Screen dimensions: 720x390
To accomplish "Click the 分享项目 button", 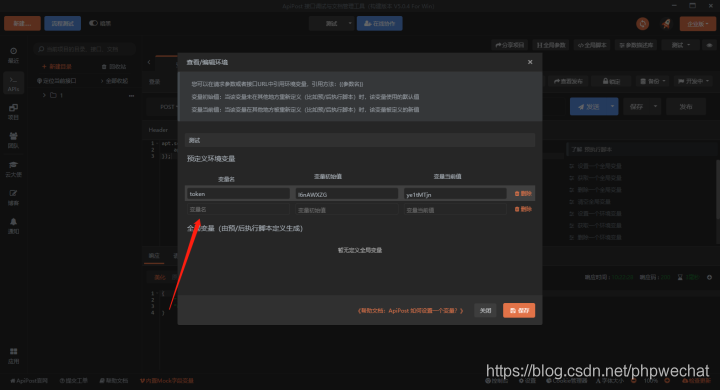I will (510, 45).
